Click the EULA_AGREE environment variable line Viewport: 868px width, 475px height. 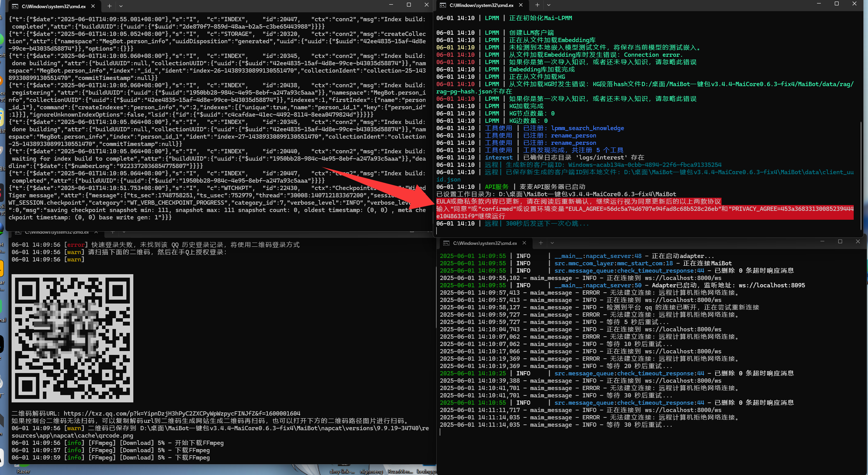coord(645,212)
